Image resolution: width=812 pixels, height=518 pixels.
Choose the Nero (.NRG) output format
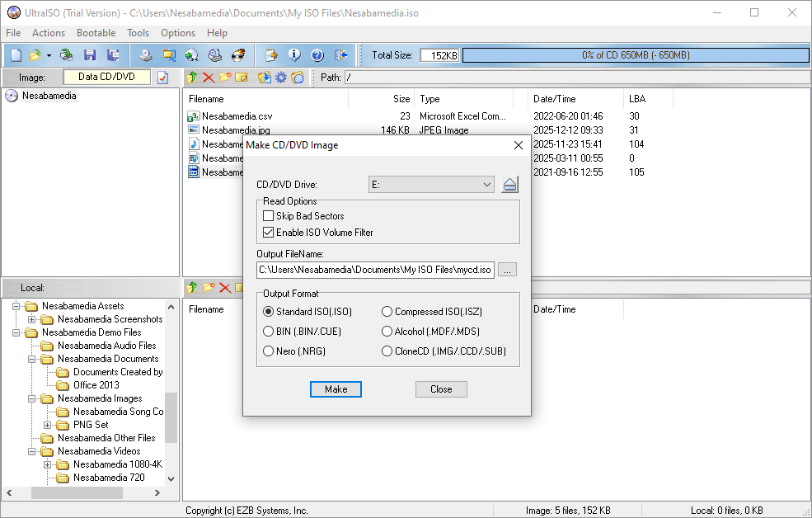coord(268,351)
